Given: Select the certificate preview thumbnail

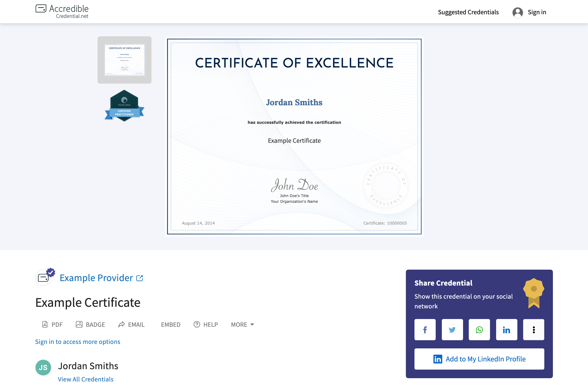Looking at the screenshot, I should [124, 60].
